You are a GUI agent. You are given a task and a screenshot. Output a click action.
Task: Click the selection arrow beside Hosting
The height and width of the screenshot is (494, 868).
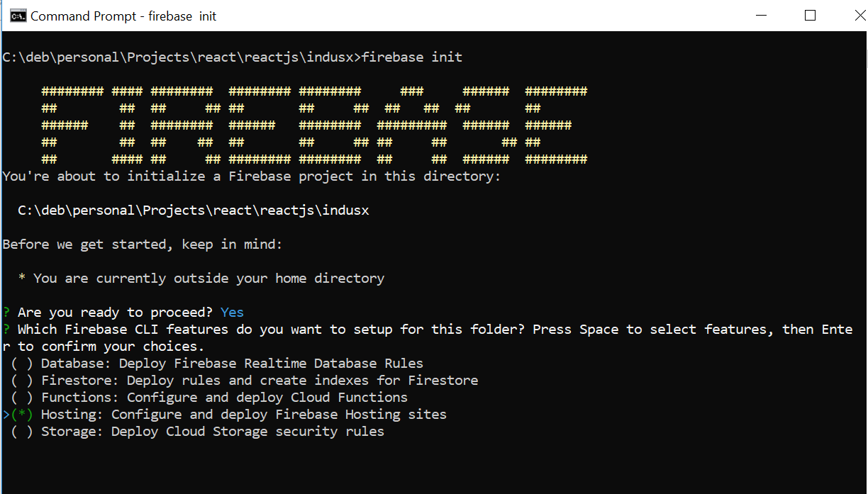coord(6,414)
